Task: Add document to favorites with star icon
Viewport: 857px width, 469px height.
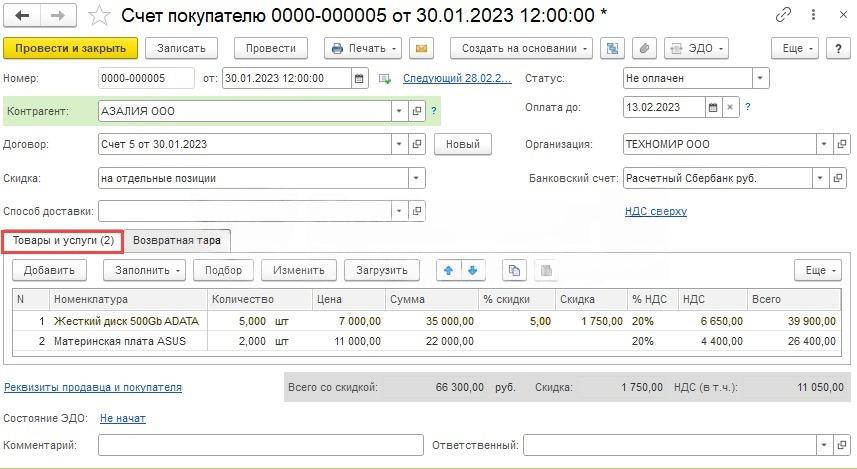Action: click(99, 16)
